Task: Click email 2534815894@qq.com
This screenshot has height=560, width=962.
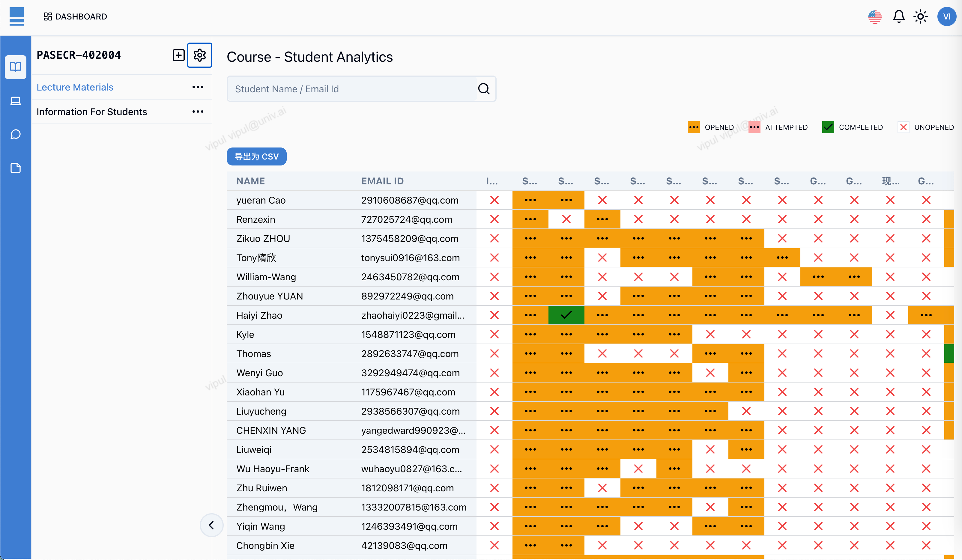Action: click(410, 449)
